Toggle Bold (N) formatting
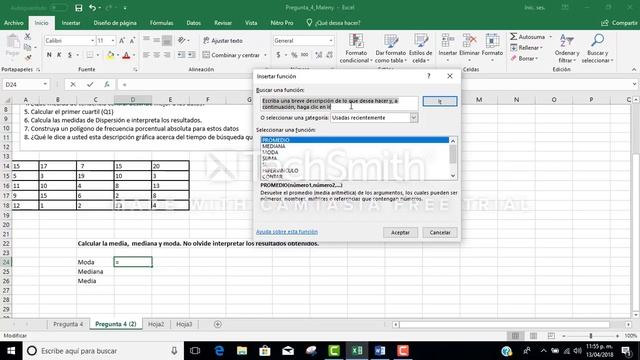Screen dimensions: 640x360 click(x=49, y=55)
